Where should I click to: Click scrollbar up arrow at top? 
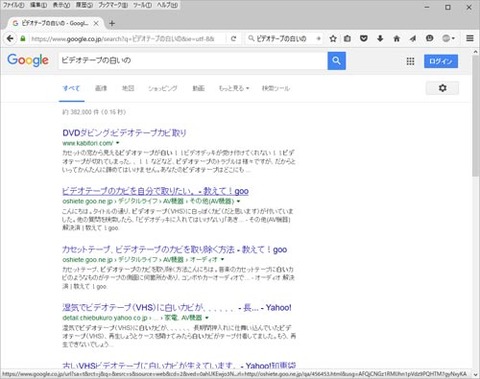pyautogui.click(x=476, y=52)
